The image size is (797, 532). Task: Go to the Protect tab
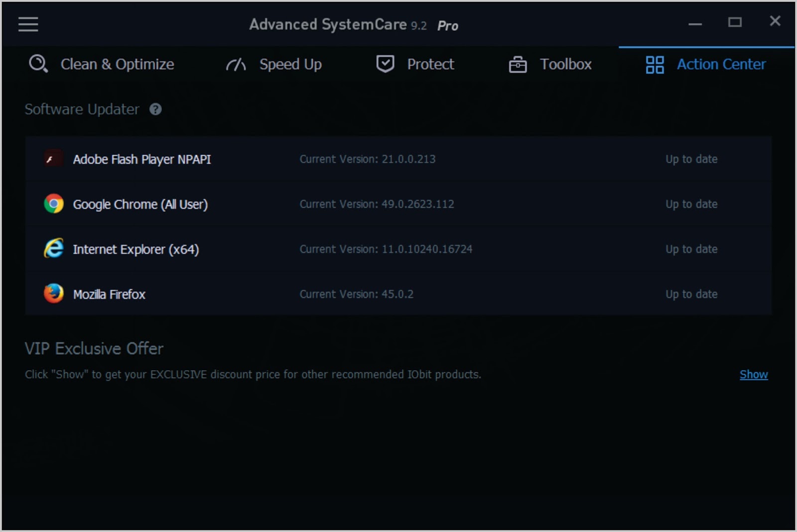415,64
